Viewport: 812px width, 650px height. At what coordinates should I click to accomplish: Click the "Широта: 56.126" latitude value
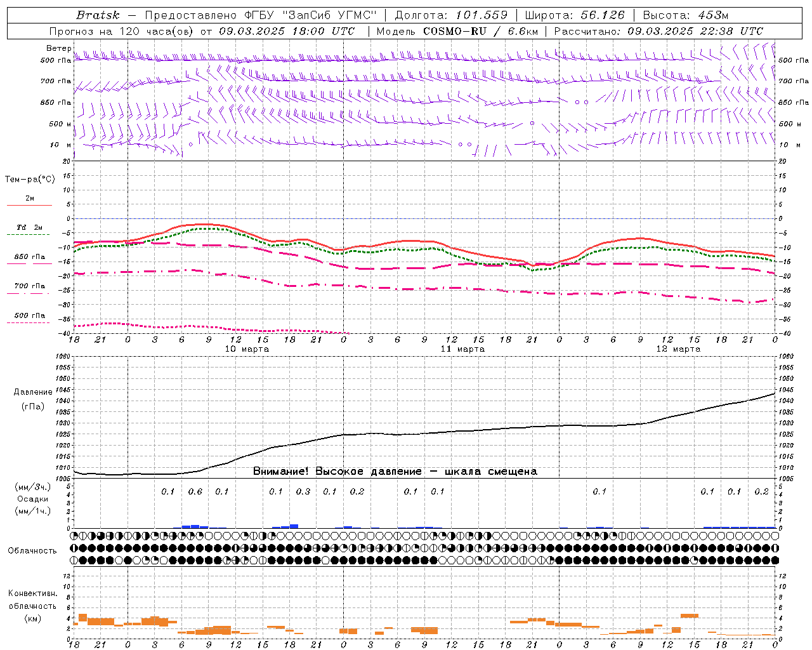tap(575, 15)
